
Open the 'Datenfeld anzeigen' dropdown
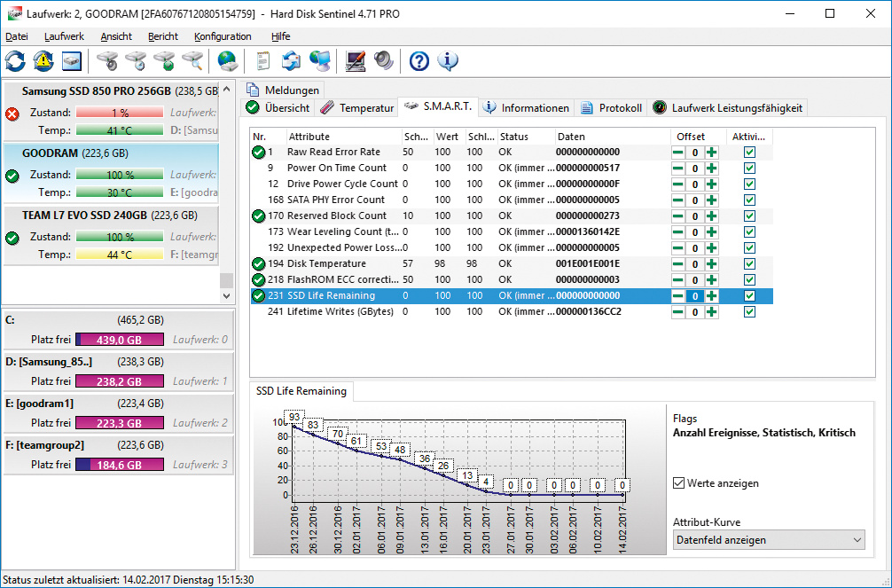(x=768, y=539)
